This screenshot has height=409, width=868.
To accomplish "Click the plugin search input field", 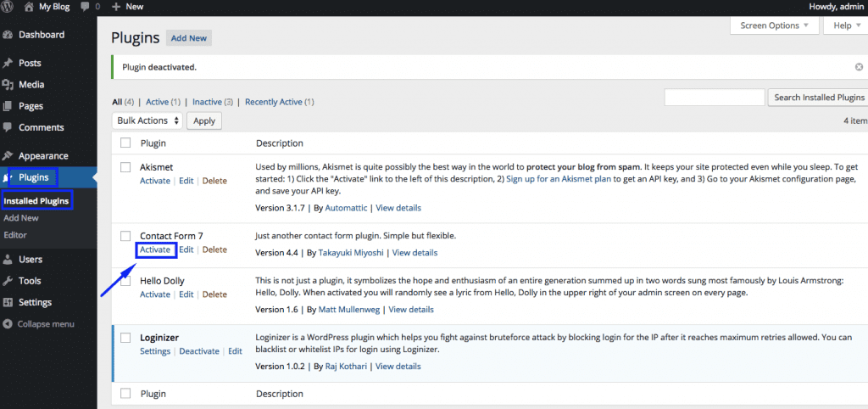I will point(714,98).
